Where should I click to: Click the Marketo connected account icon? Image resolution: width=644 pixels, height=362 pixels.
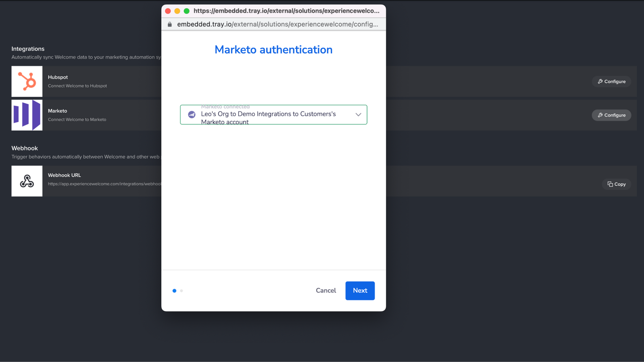(192, 115)
